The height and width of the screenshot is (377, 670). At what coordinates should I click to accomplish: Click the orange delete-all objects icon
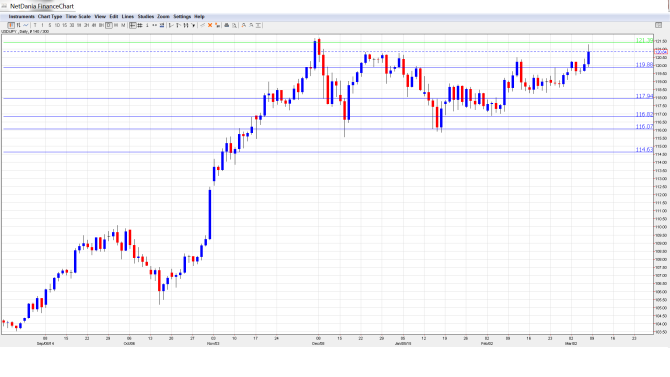(217, 25)
